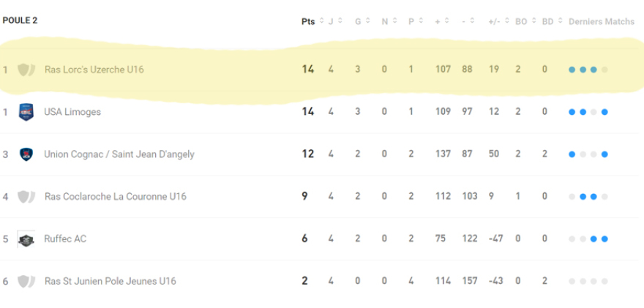This screenshot has width=644, height=308.
Task: Click Union Cognac / Saint Jean D'angely crest
Action: (26, 154)
